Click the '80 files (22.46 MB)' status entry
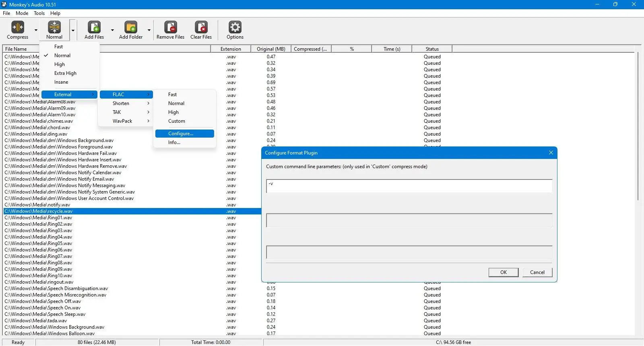 [97, 342]
